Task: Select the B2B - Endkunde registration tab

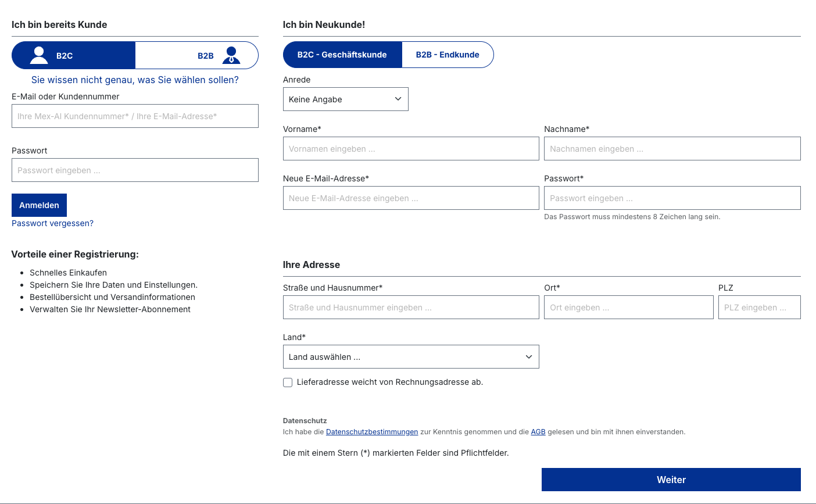Action: click(x=448, y=55)
